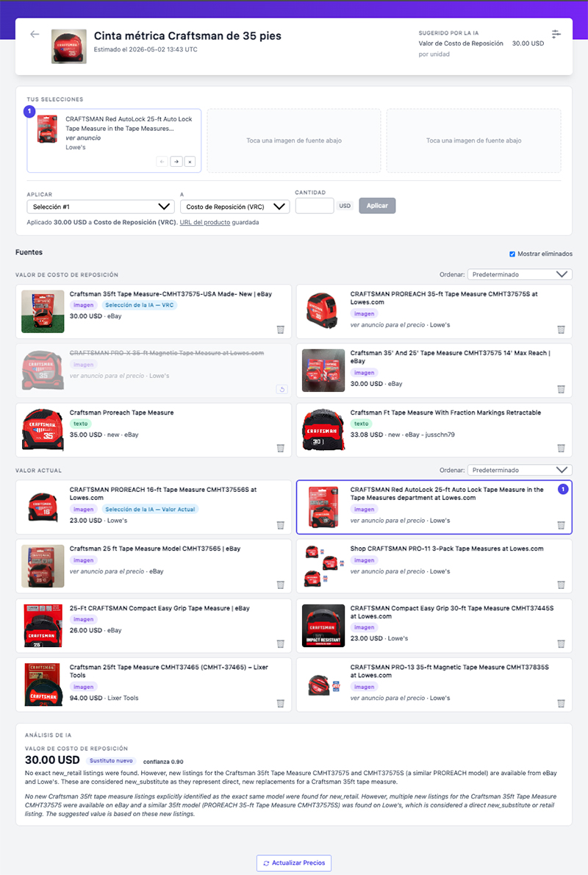The height and width of the screenshot is (875, 588).
Task: Open ver anuncio para el precio for PRO-11 3-Pack
Action: (x=388, y=571)
